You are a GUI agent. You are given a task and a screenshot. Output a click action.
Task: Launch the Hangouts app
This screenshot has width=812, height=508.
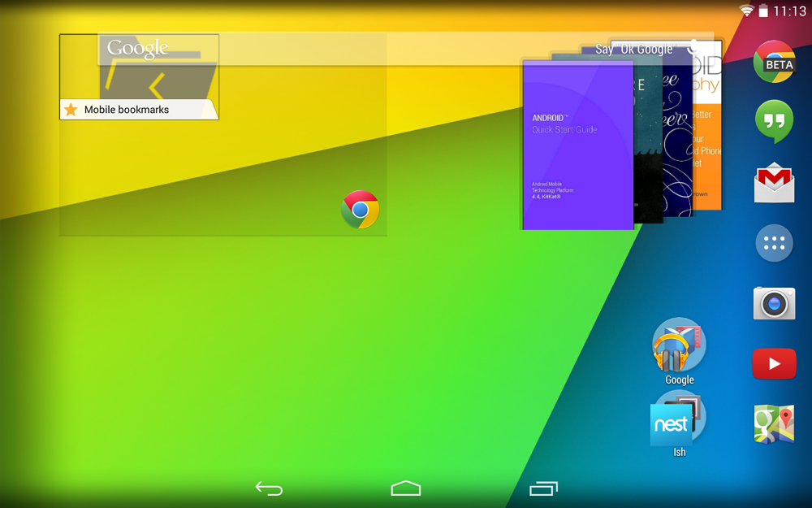click(774, 122)
